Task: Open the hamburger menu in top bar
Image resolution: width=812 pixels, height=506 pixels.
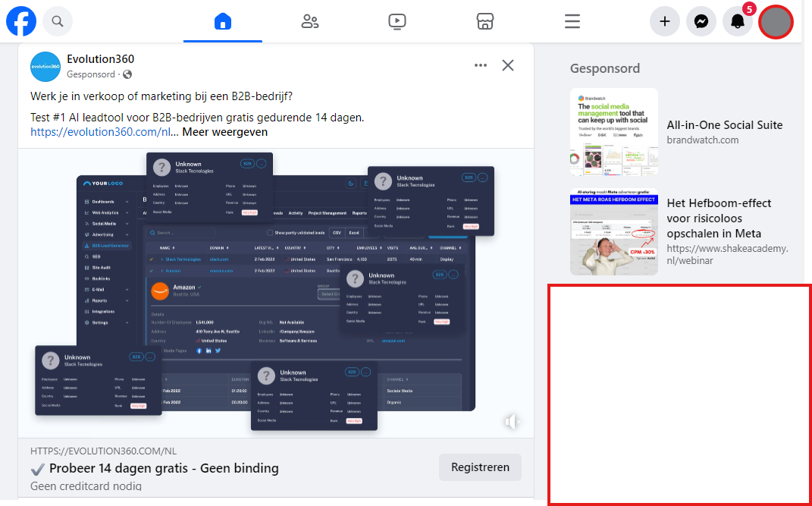Action: [572, 21]
